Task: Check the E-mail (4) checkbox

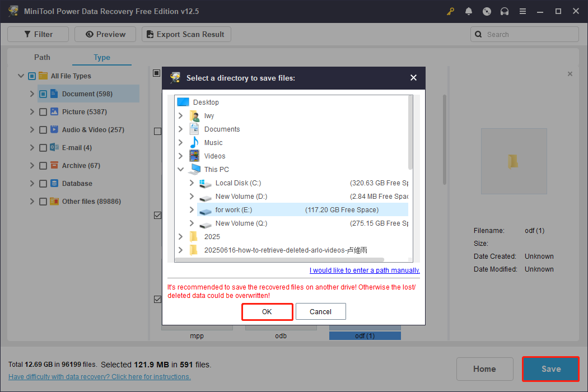Action: 43,148
